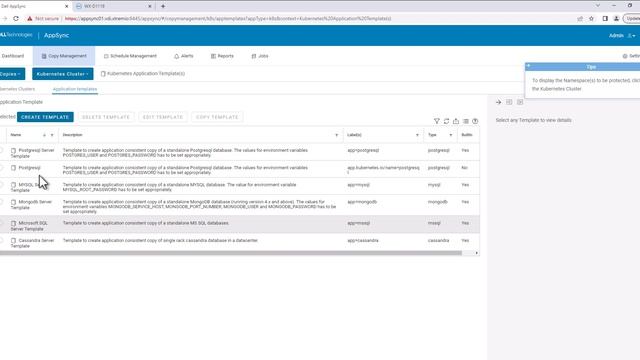The height and width of the screenshot is (360, 640).
Task: Click the scrollbar right arrow under the table
Action: 476,253
